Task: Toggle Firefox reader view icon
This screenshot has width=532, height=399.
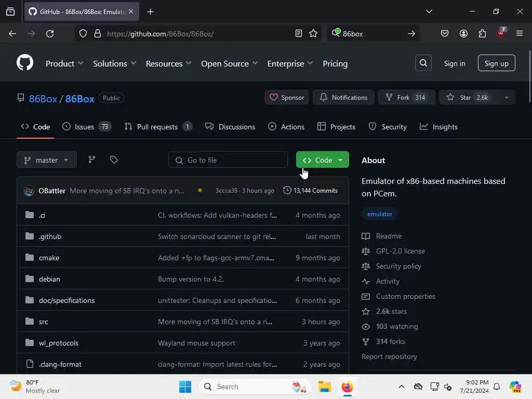Action: tap(298, 34)
